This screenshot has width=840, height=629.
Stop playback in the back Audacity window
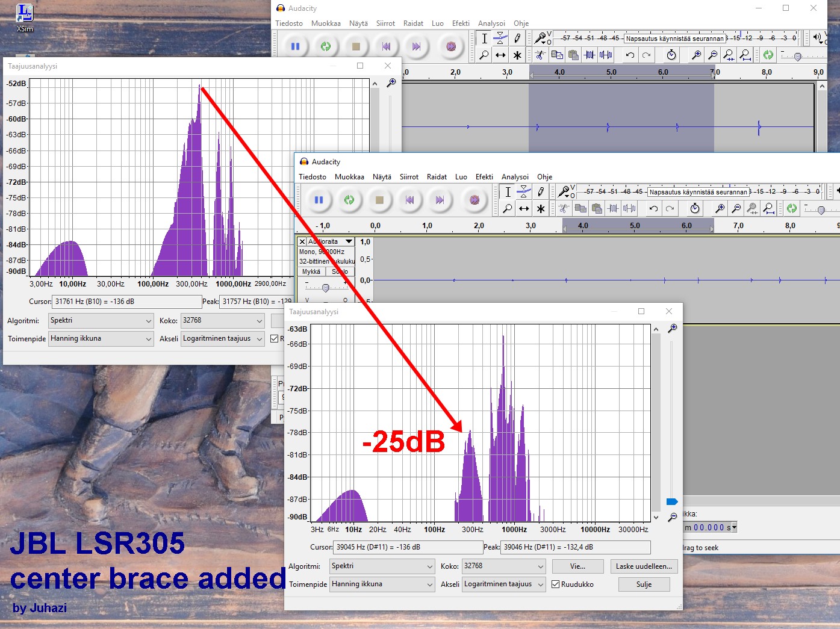pos(356,46)
